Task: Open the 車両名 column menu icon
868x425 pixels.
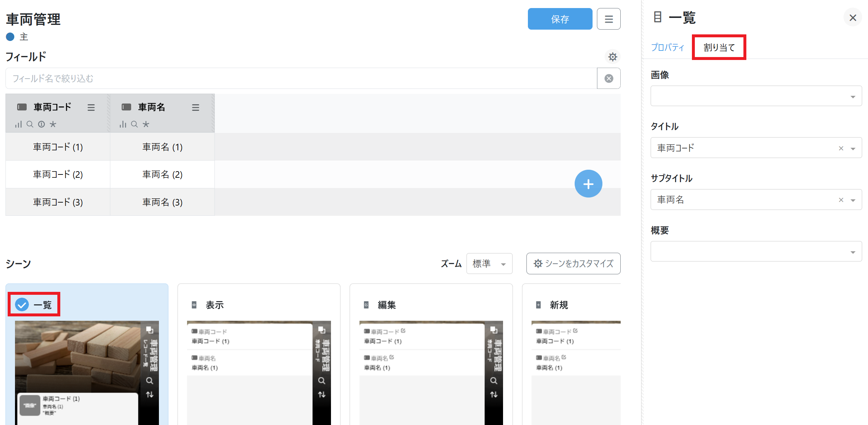Action: pos(195,108)
